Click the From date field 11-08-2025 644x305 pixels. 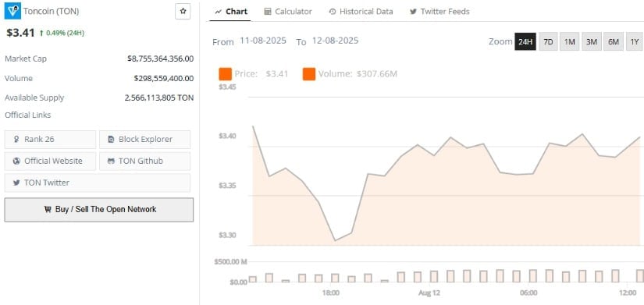[263, 41]
